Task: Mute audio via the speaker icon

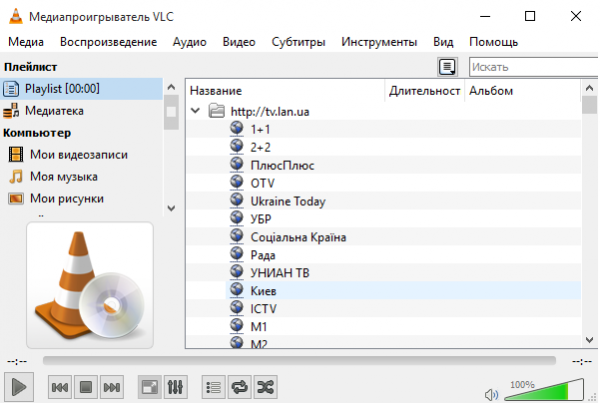Action: pyautogui.click(x=491, y=395)
